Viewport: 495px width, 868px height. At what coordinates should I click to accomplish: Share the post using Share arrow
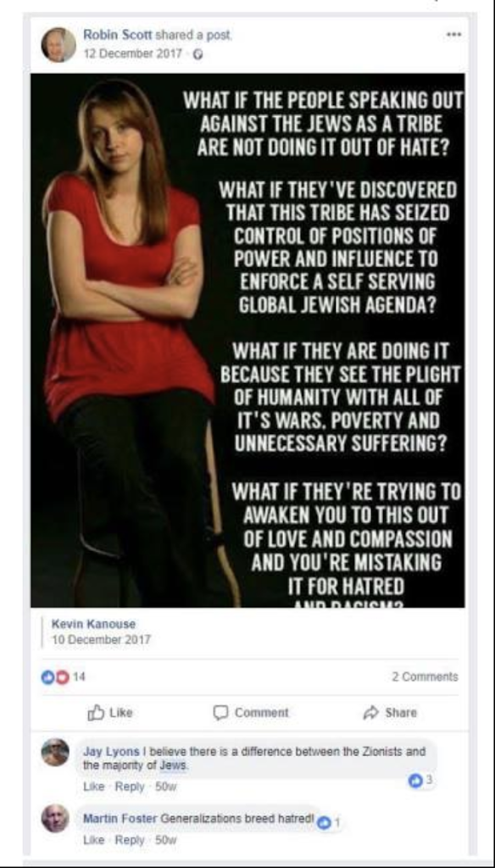tap(390, 712)
